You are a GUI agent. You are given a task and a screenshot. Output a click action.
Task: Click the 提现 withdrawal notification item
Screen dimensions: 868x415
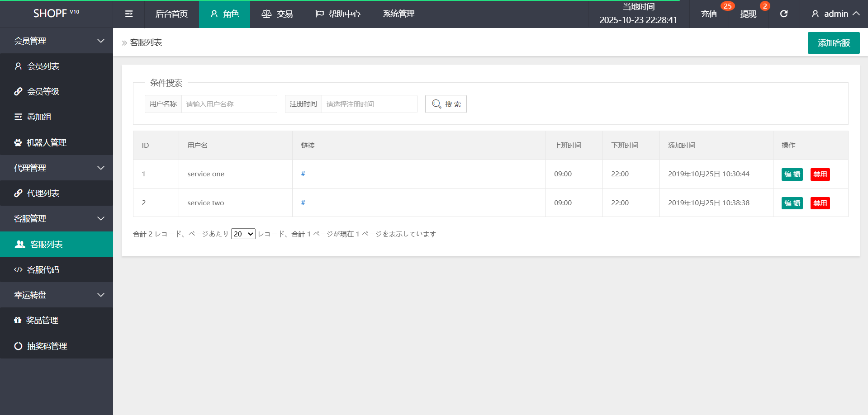point(748,14)
